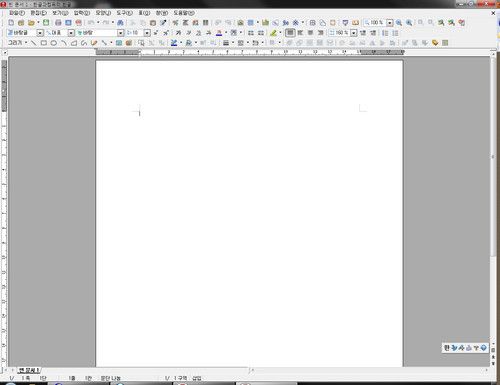Enable justified paragraph alignment
The image size is (500, 385).
290,33
